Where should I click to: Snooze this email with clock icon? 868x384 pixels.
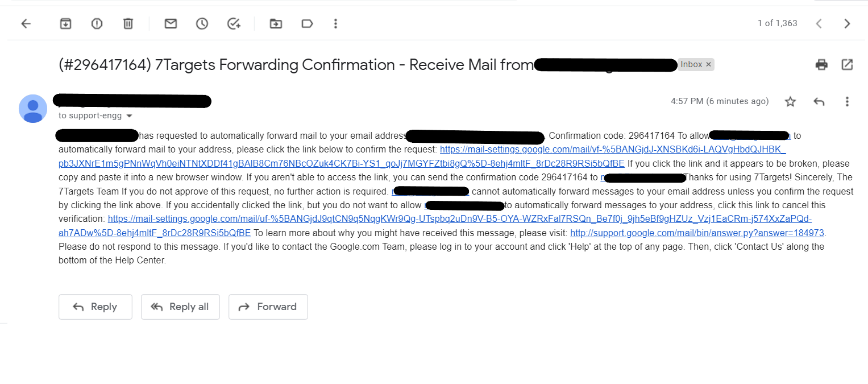[x=202, y=23]
